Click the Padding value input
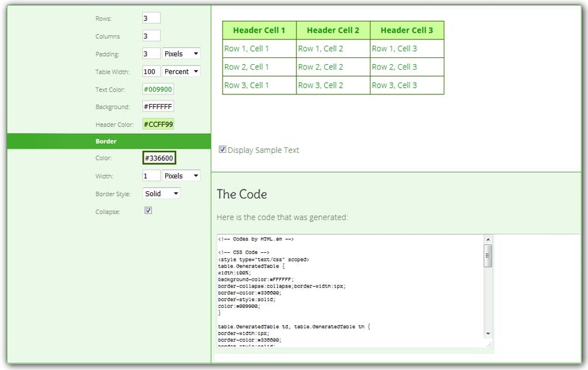588x370 pixels. point(153,54)
